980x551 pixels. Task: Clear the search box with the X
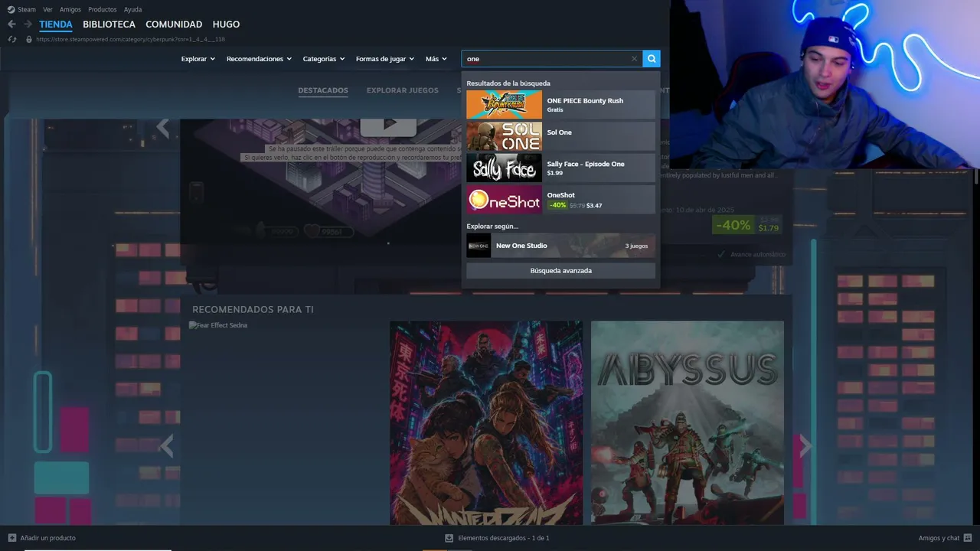[634, 59]
